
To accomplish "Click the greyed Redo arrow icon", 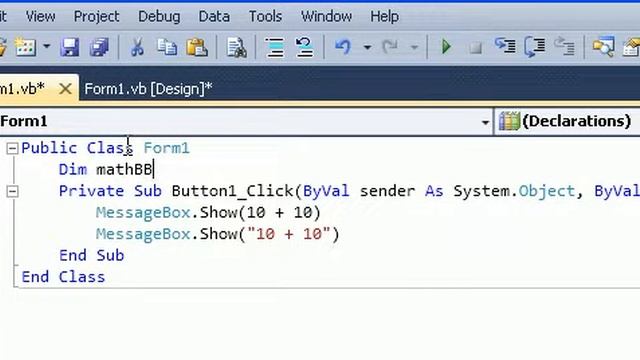I will click(390, 47).
